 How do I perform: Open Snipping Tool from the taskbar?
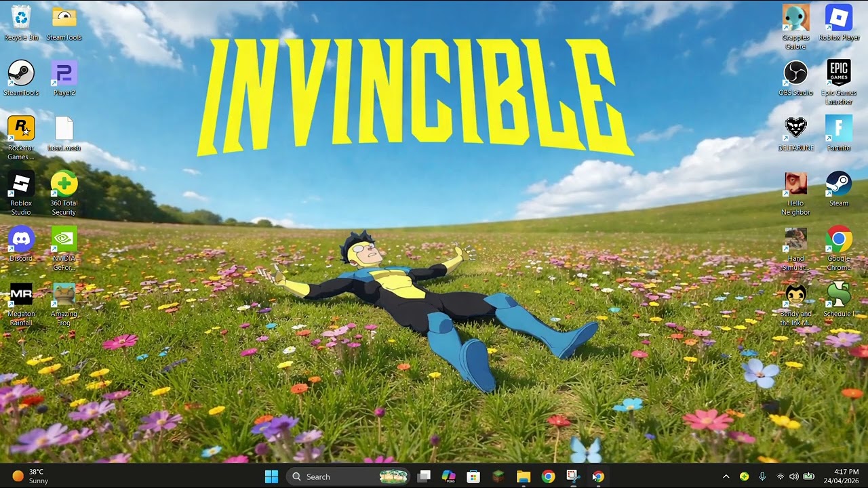tap(573, 476)
